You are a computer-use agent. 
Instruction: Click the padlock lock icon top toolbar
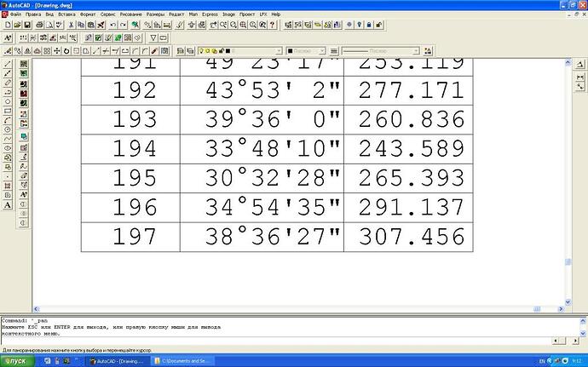click(369, 25)
